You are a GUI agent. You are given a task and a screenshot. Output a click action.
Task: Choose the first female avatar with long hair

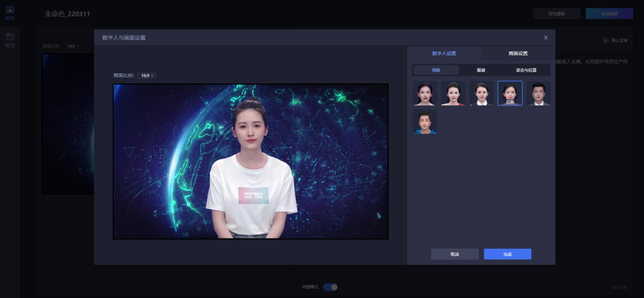(425, 93)
